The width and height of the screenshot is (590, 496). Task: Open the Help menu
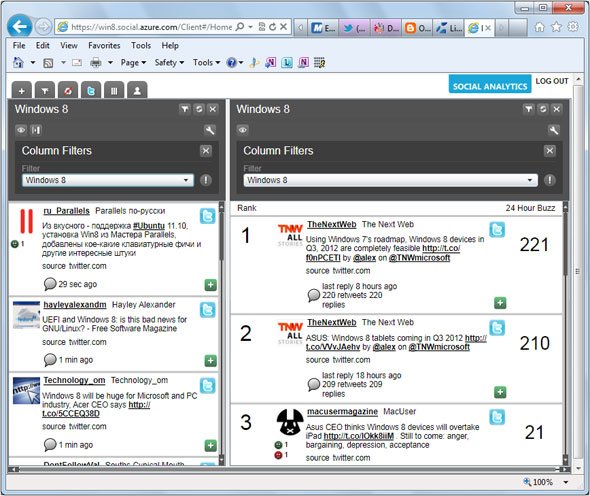pos(170,46)
